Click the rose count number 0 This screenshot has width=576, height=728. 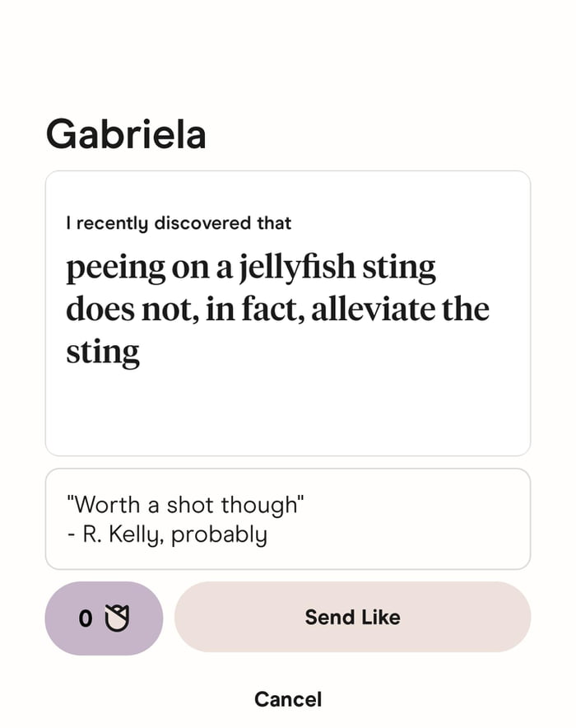click(x=85, y=618)
